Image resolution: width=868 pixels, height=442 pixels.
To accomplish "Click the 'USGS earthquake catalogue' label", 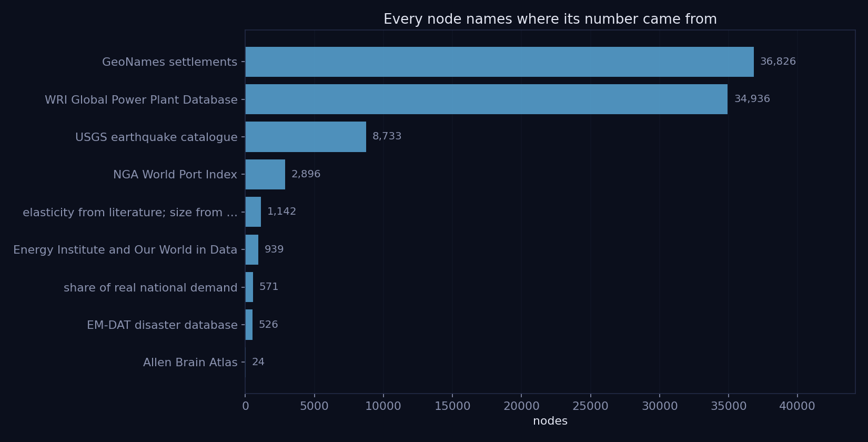I will (156, 137).
